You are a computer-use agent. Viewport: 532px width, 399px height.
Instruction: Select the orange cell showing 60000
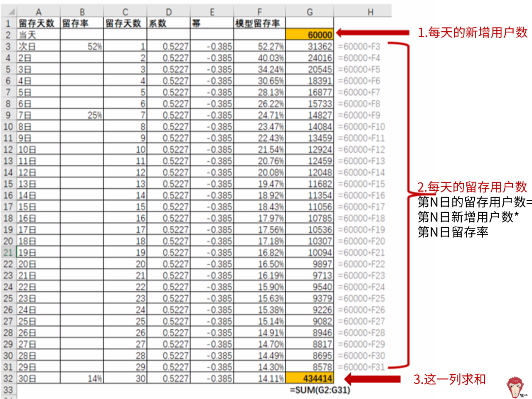click(310, 34)
